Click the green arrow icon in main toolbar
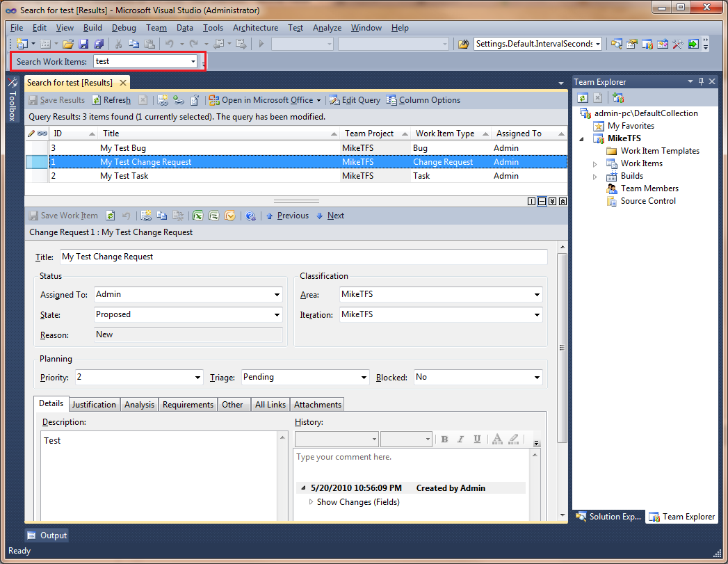 pos(693,44)
